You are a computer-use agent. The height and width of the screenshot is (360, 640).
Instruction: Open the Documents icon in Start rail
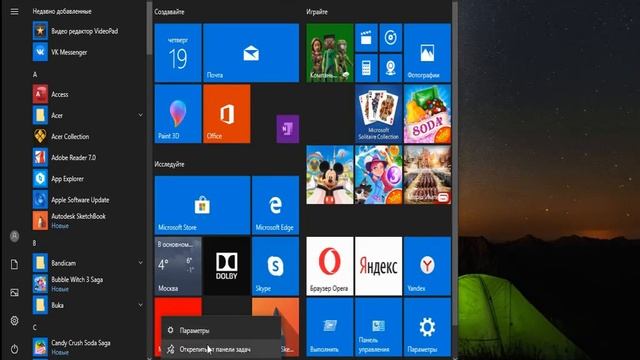[14, 264]
